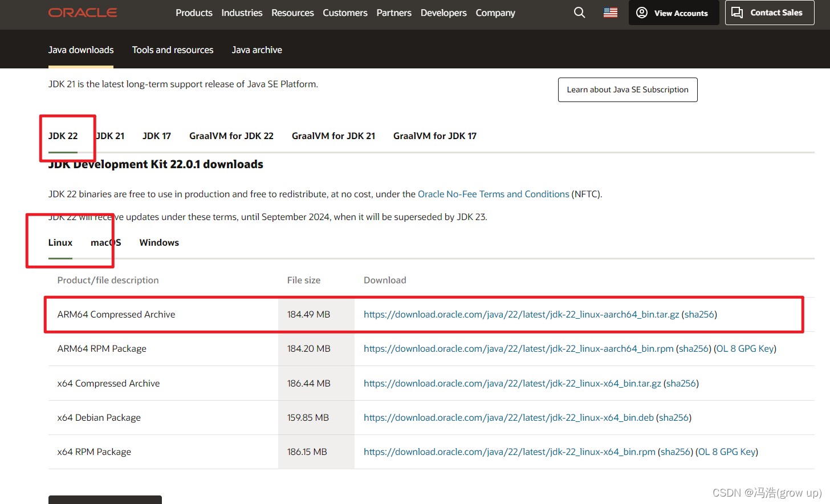Open Tools and resources tab
830x504 pixels.
(x=173, y=50)
